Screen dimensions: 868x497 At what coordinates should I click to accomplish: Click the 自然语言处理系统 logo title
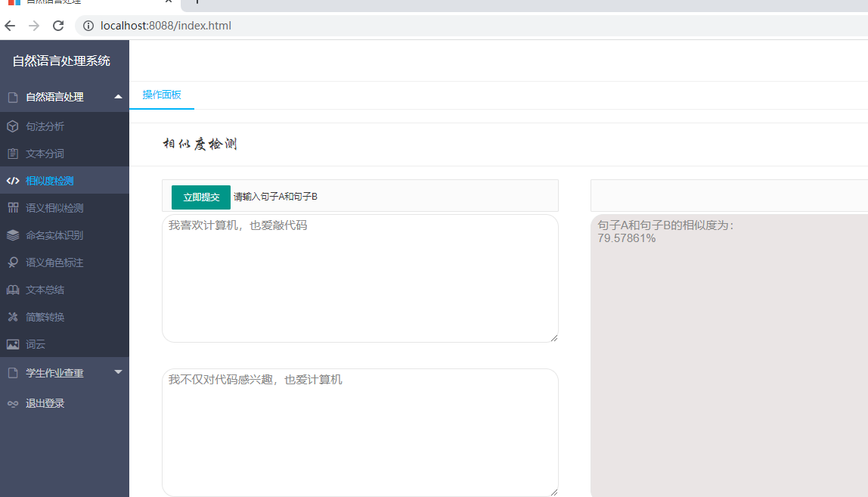point(61,61)
